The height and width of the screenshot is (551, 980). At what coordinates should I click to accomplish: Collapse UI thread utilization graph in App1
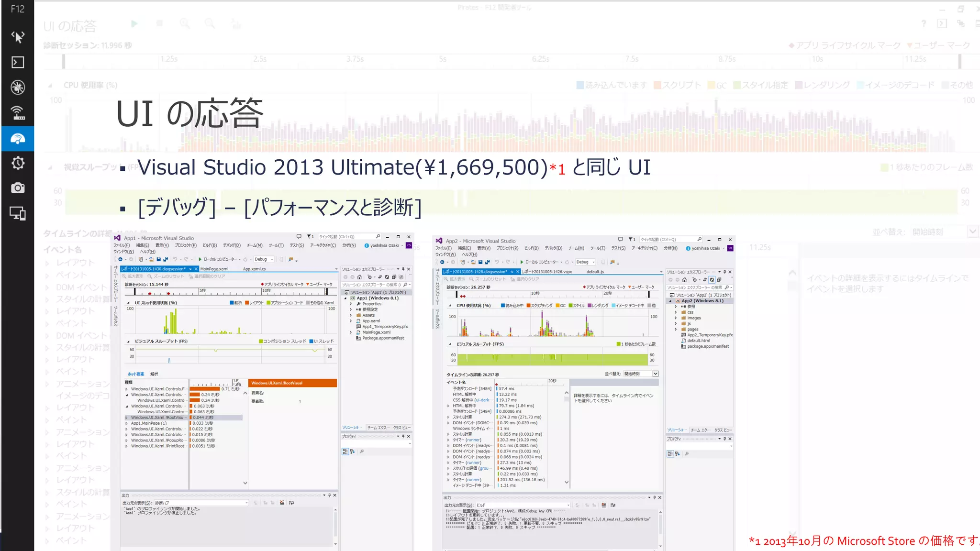coord(128,303)
